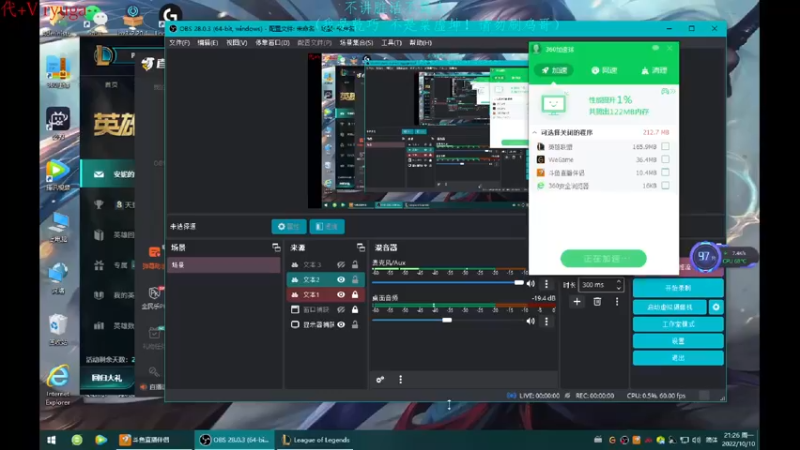This screenshot has height=450, width=800.
Task: Hide the 显示器捕获 source via eye icon
Action: coord(341,324)
